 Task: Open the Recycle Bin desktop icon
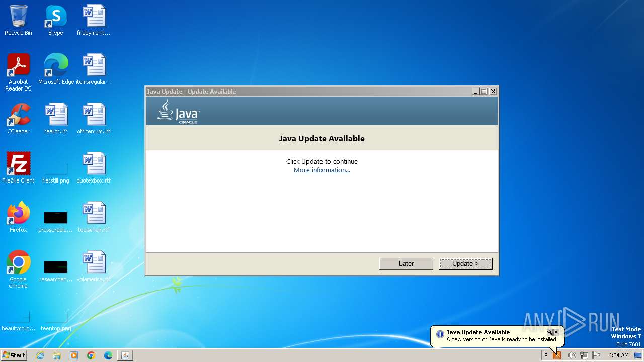click(18, 20)
